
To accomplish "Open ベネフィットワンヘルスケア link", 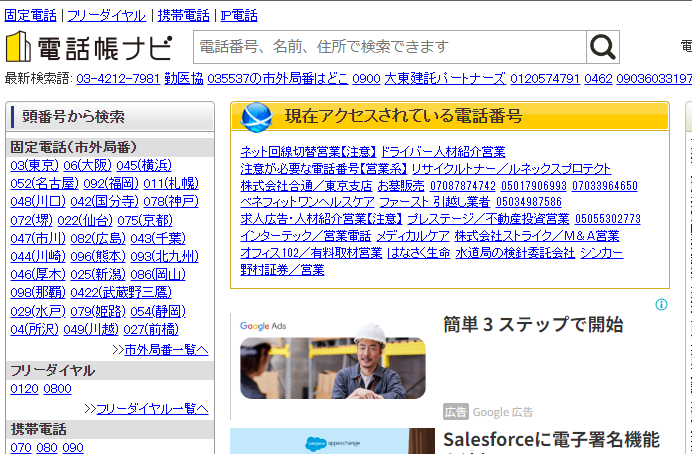I will pyautogui.click(x=307, y=202).
